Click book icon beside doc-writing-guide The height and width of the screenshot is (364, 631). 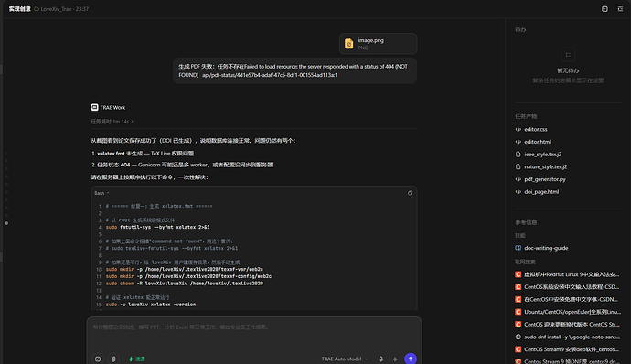[518, 248]
